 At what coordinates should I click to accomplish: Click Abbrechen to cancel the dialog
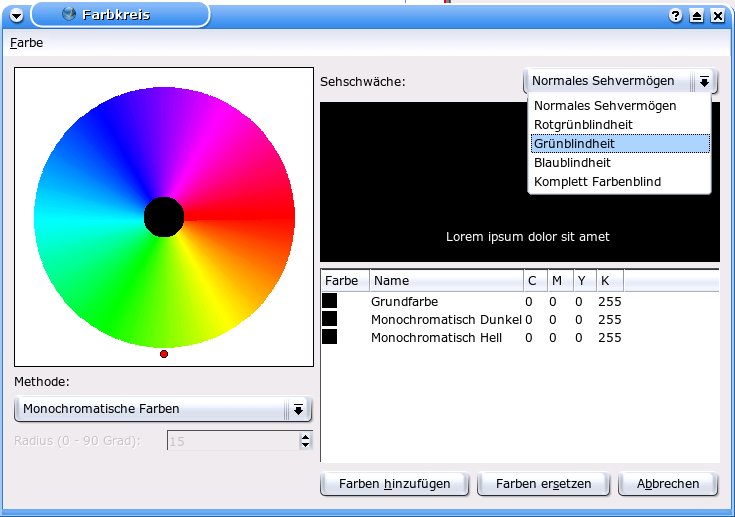coord(667,484)
